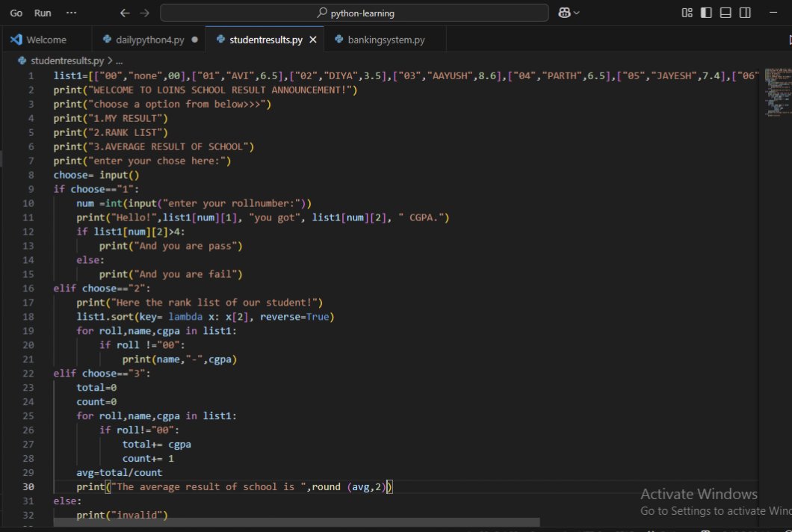Click line number 22 in gutter
This screenshot has height=532, width=792.
28,373
